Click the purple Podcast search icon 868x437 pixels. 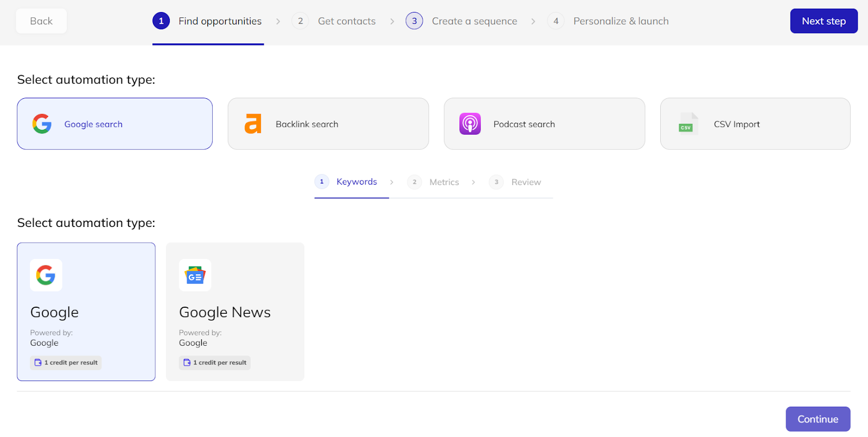tap(470, 124)
